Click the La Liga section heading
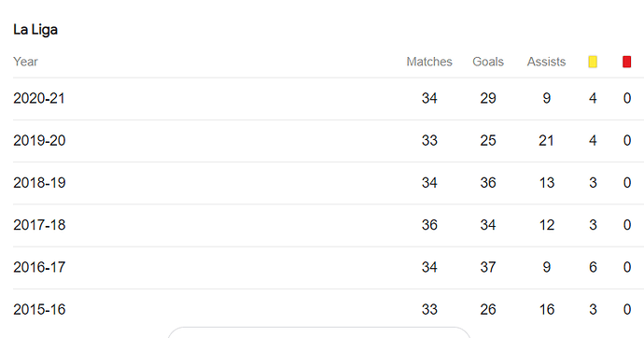 click(x=35, y=30)
